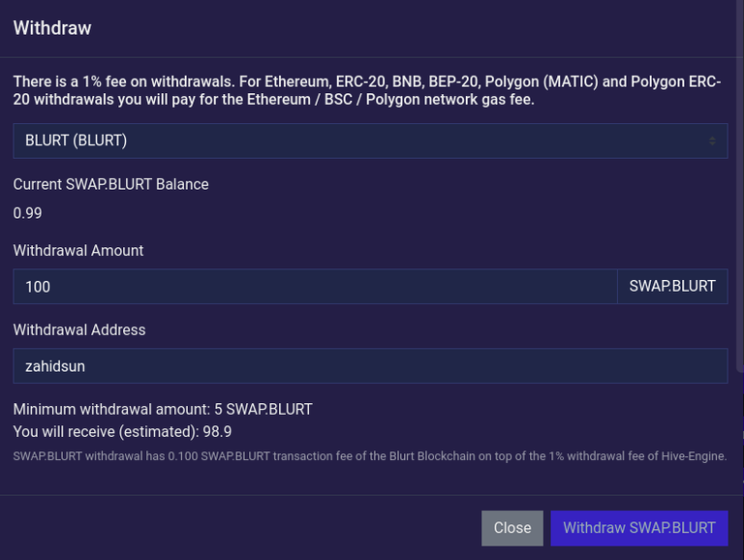Click the SWAP.BLURT suffix beside amount
The width and height of the screenshot is (744, 560).
click(672, 286)
